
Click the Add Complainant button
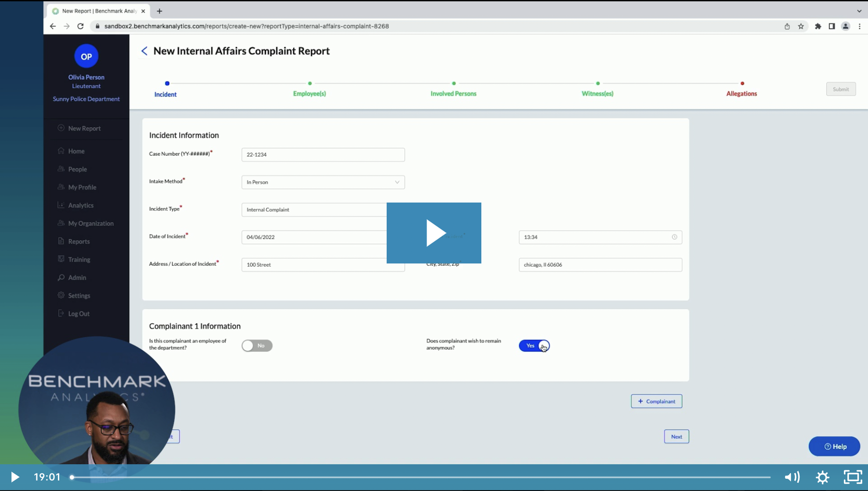tap(656, 401)
